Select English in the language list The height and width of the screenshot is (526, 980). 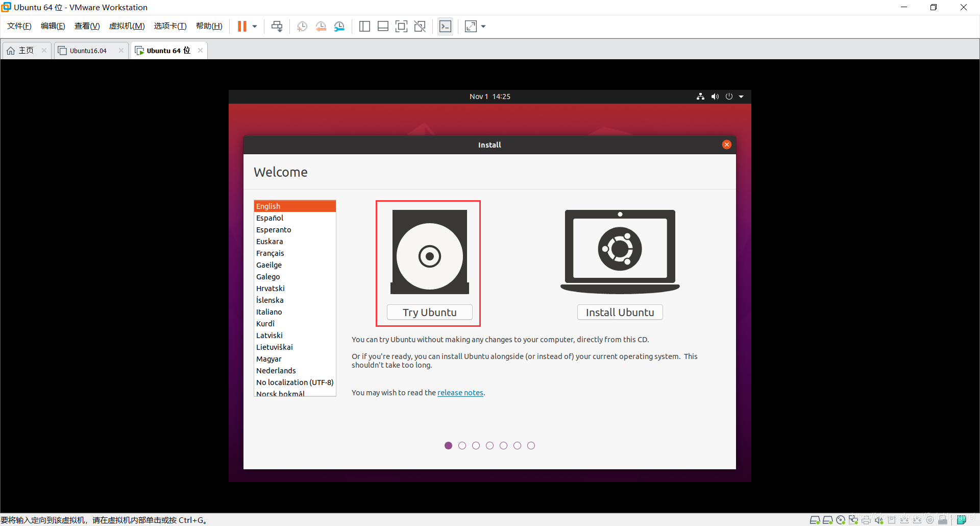295,206
